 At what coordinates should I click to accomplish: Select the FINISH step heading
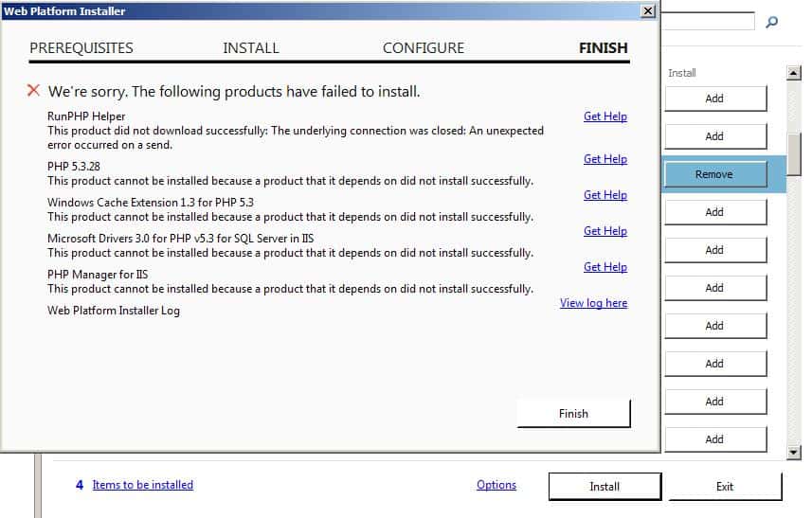pyautogui.click(x=604, y=48)
